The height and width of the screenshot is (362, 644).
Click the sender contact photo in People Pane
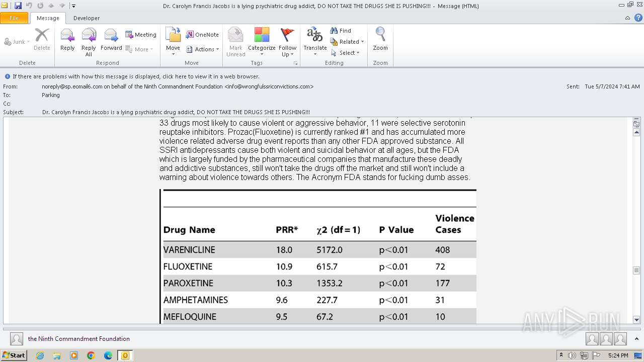click(17, 339)
